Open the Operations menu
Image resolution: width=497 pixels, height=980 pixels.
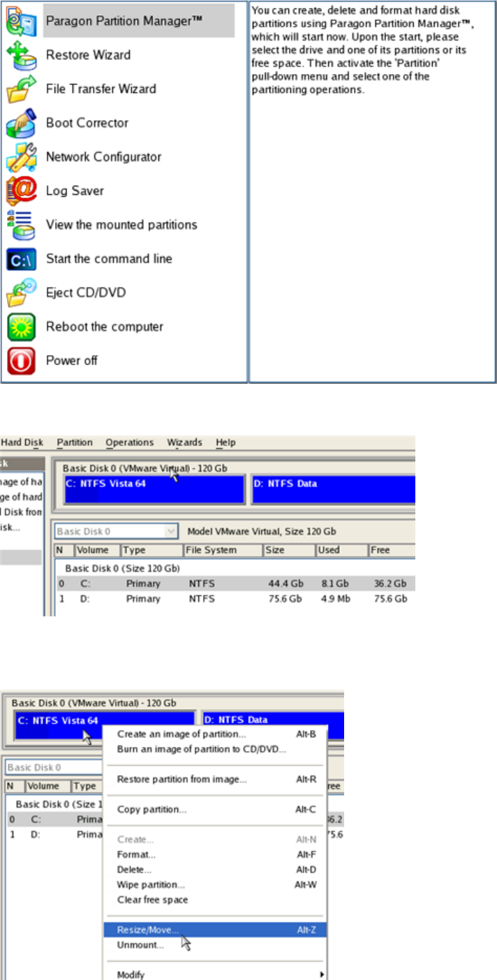130,443
